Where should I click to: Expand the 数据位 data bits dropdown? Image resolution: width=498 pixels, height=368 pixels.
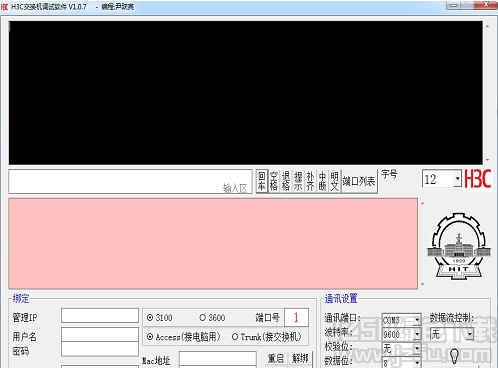(x=417, y=363)
